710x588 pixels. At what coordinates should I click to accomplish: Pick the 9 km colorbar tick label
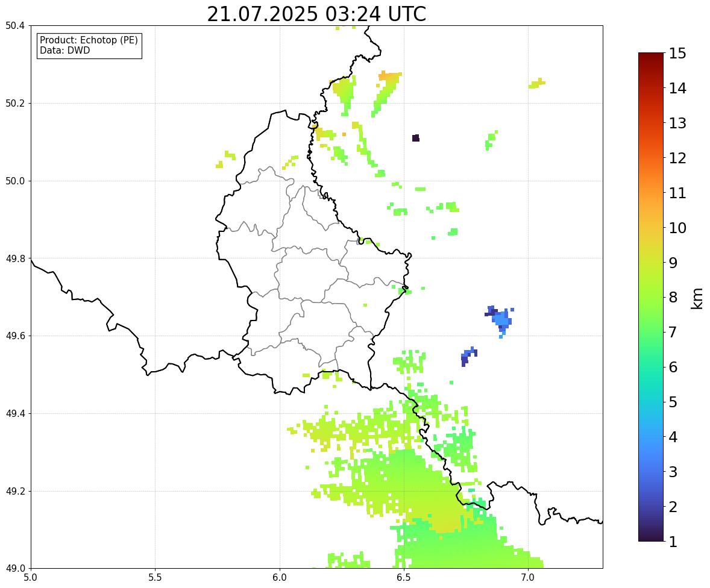tap(673, 263)
